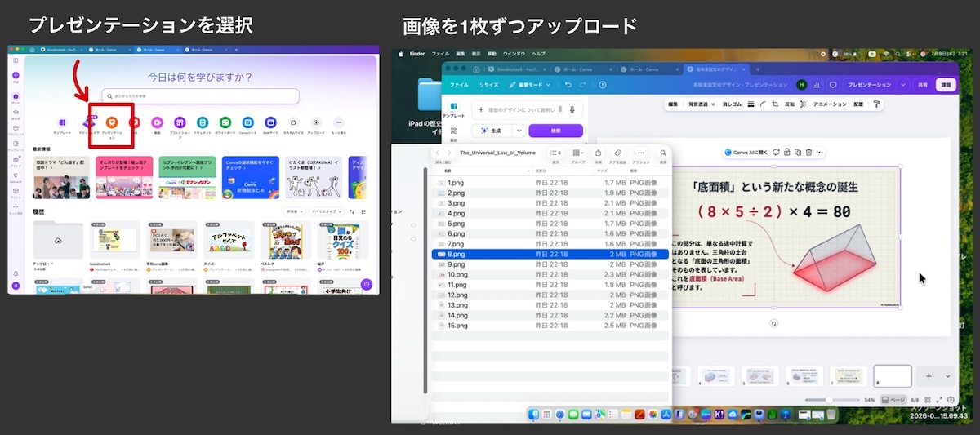Open the ウインドウ menu in macOS menu bar
980x435 pixels.
[514, 53]
